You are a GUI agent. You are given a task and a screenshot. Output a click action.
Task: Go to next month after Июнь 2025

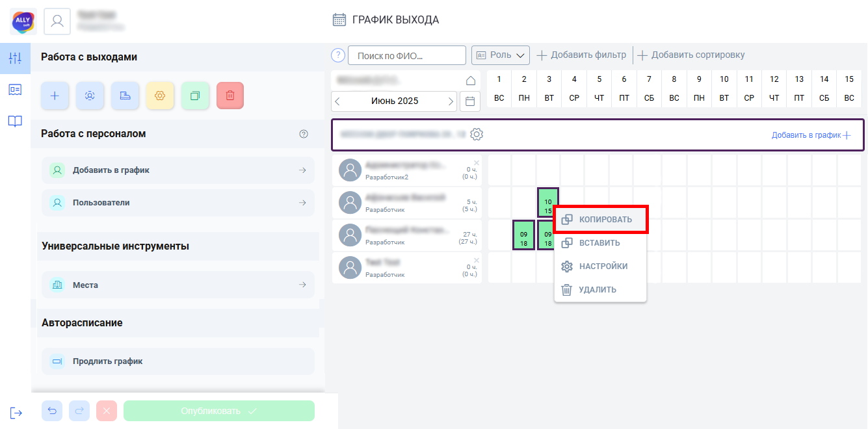[x=451, y=101]
